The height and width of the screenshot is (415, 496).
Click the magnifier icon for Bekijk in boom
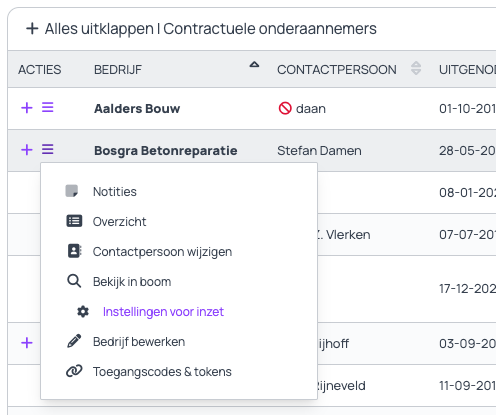click(74, 281)
